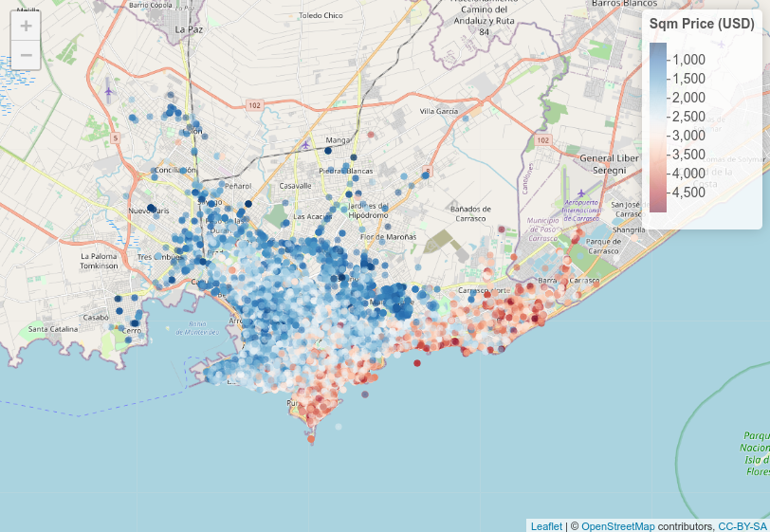Click the Santa Catalina map label
770x532 pixels.
click(51, 329)
